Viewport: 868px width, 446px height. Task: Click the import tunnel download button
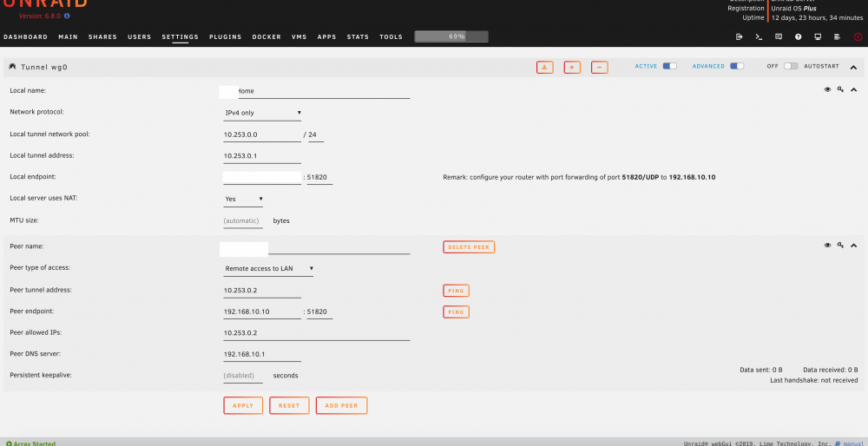(545, 67)
